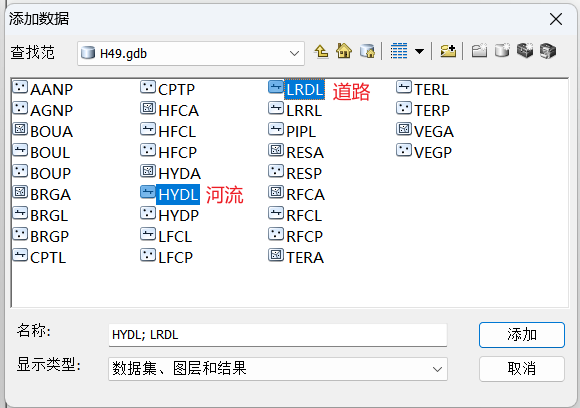Screen dimensions: 580x408
Task: Select the CPTP point feature icon
Action: point(148,87)
